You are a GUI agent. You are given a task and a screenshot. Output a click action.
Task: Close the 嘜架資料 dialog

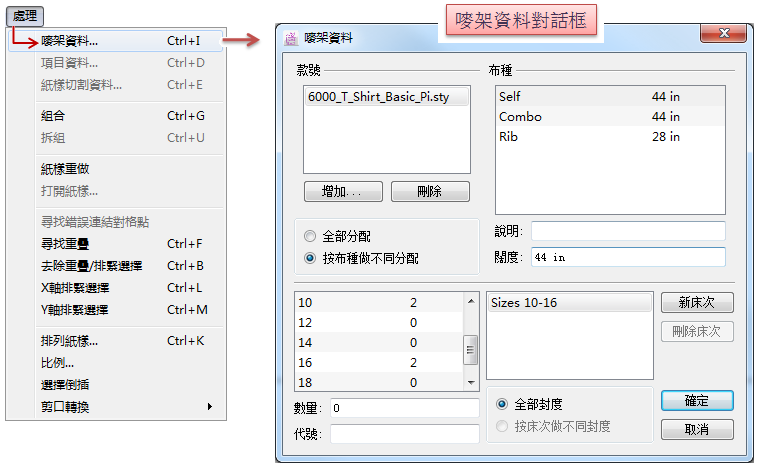pyautogui.click(x=723, y=33)
